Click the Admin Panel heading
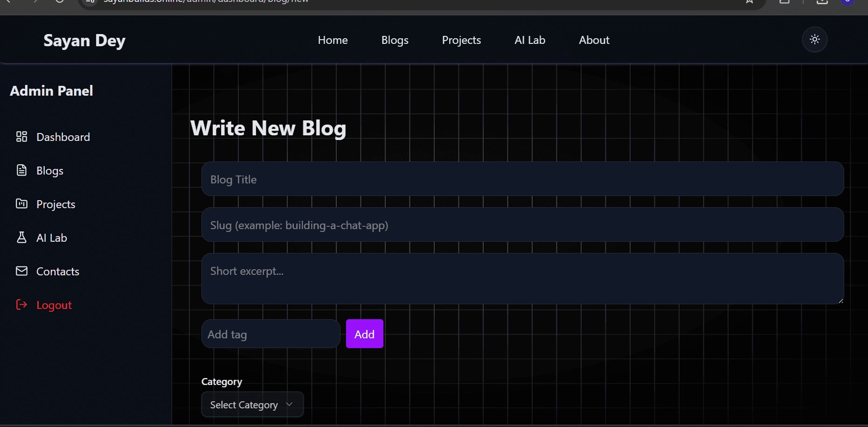Image resolution: width=868 pixels, height=427 pixels. point(51,91)
